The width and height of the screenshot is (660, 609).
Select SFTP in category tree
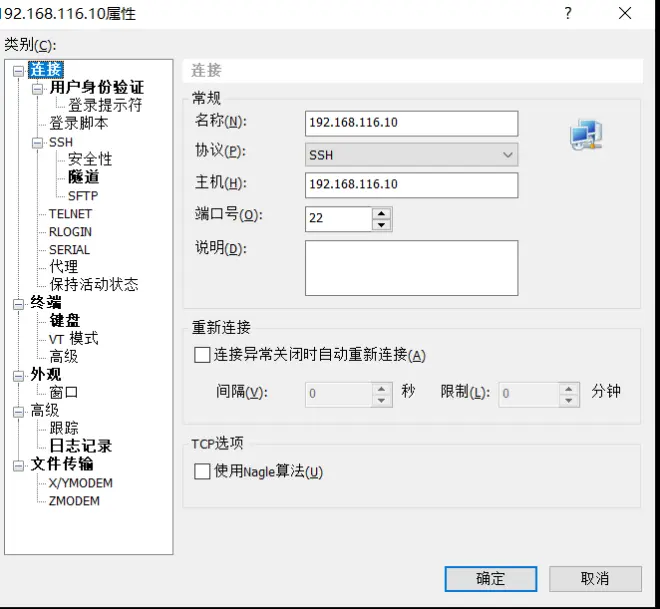tap(83, 196)
